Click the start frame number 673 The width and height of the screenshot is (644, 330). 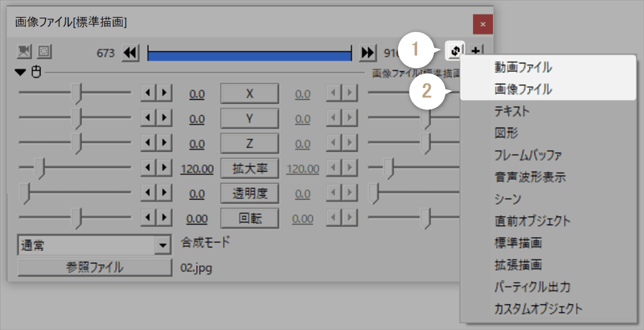point(106,53)
